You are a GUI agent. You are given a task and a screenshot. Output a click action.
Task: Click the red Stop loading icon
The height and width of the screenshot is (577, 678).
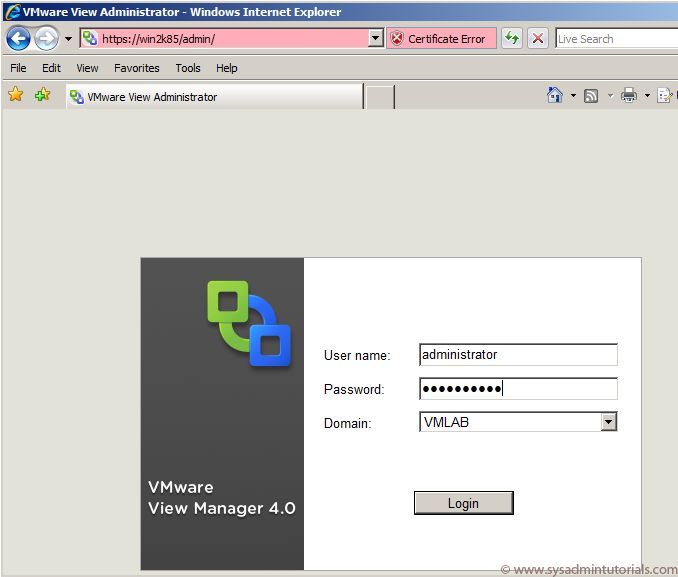(x=538, y=38)
